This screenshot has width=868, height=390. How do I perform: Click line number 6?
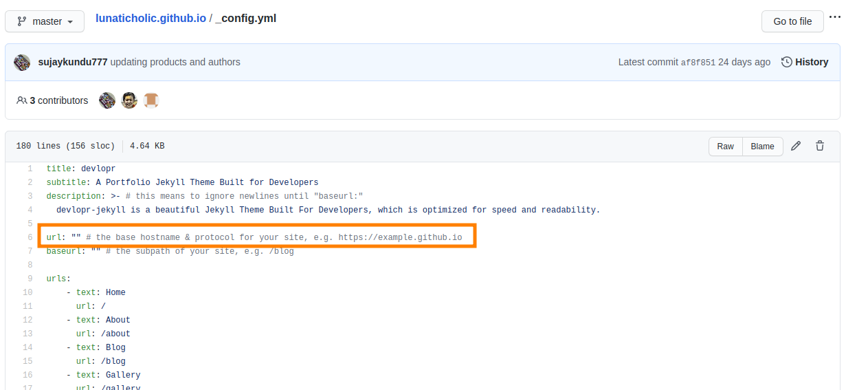[x=30, y=237]
